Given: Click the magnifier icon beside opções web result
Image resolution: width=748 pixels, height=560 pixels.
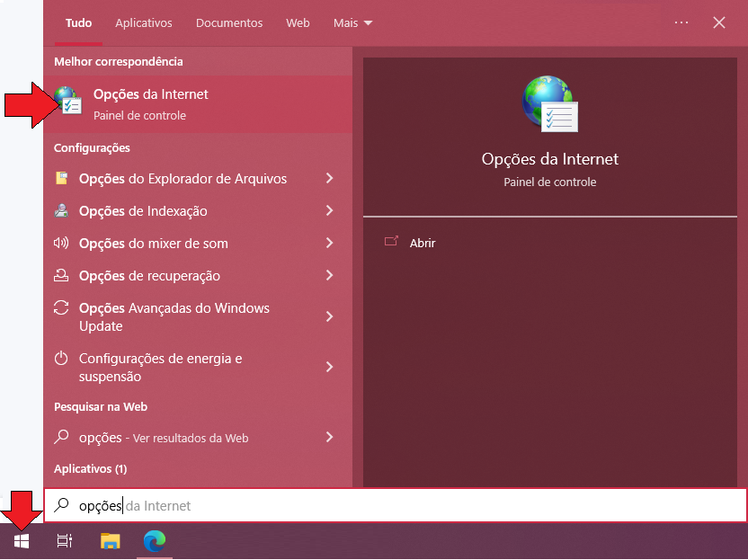Looking at the screenshot, I should tap(61, 437).
